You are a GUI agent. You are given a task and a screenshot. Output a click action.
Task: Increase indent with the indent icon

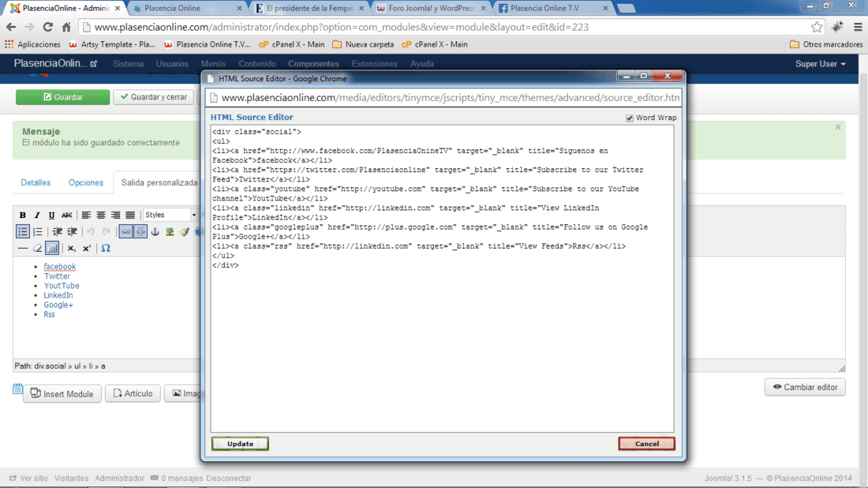coord(72,231)
